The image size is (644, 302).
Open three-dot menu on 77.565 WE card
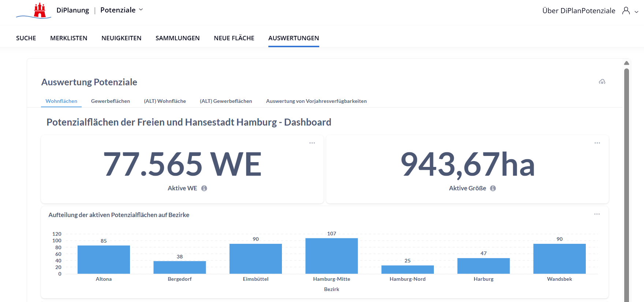tap(312, 143)
